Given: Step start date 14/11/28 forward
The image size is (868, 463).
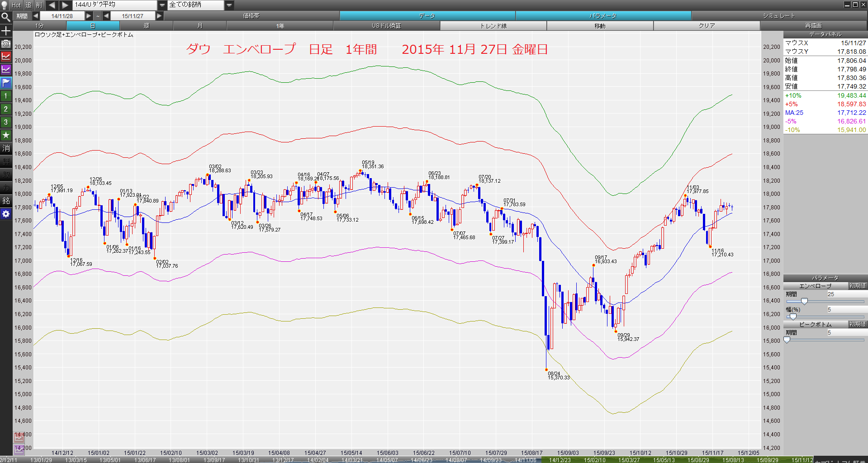Looking at the screenshot, I should tap(89, 16).
